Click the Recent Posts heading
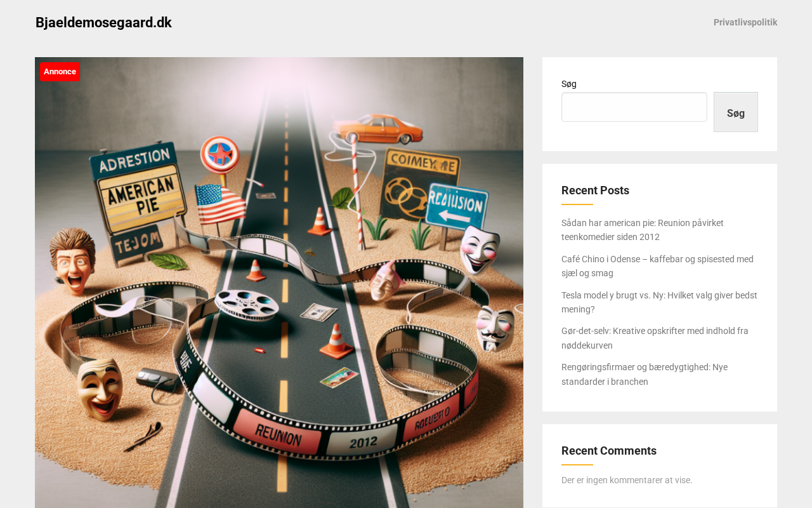This screenshot has width=812, height=508. point(595,190)
